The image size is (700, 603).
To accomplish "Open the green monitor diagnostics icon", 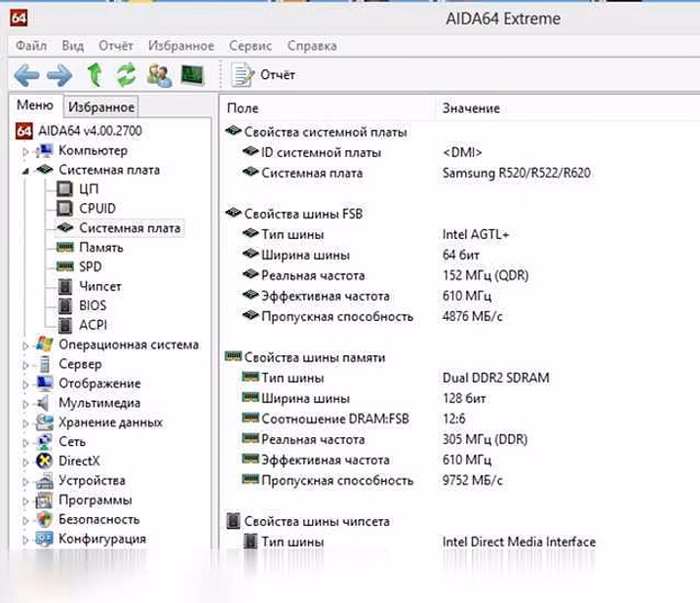I will pyautogui.click(x=192, y=74).
